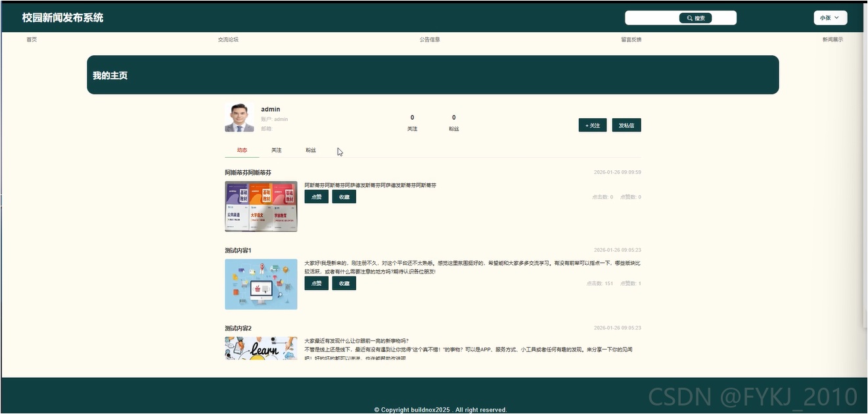The width and height of the screenshot is (868, 414).
Task: Click the 账户: admin account line
Action: pos(275,120)
